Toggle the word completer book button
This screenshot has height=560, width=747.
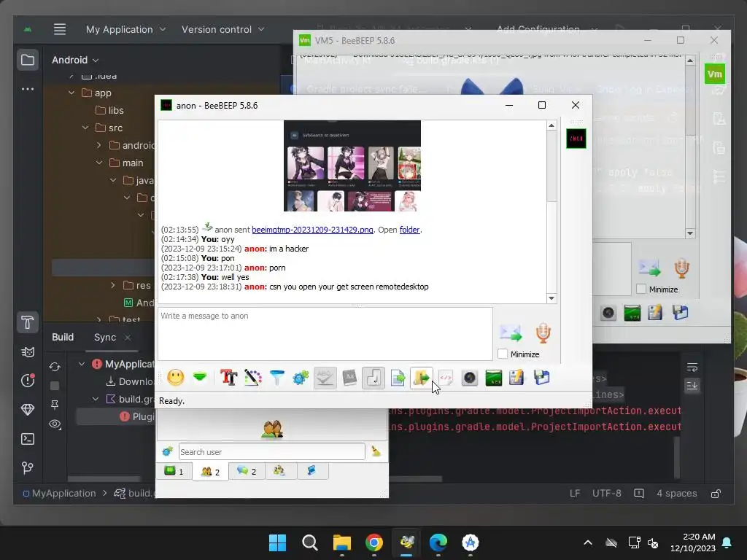coord(349,378)
